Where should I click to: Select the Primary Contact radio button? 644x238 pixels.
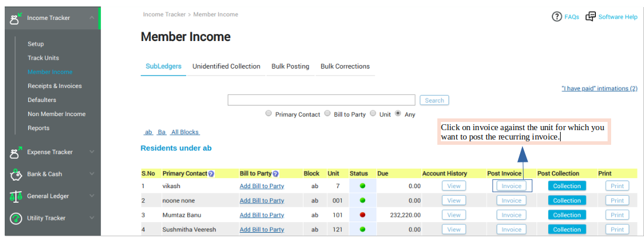pyautogui.click(x=269, y=114)
